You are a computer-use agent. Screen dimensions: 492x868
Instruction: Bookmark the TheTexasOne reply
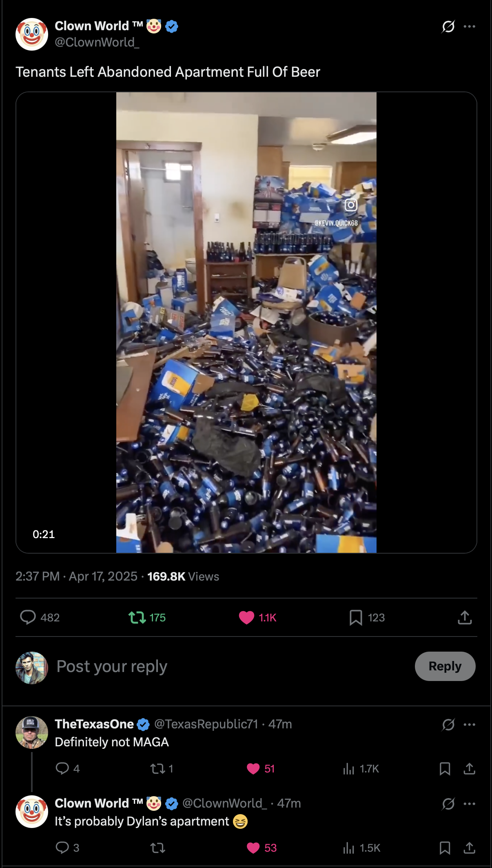click(x=445, y=769)
